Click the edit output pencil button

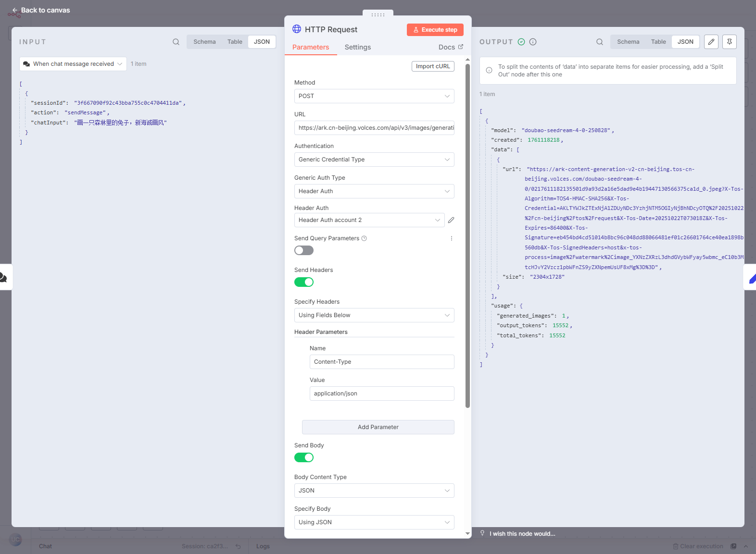pyautogui.click(x=711, y=42)
